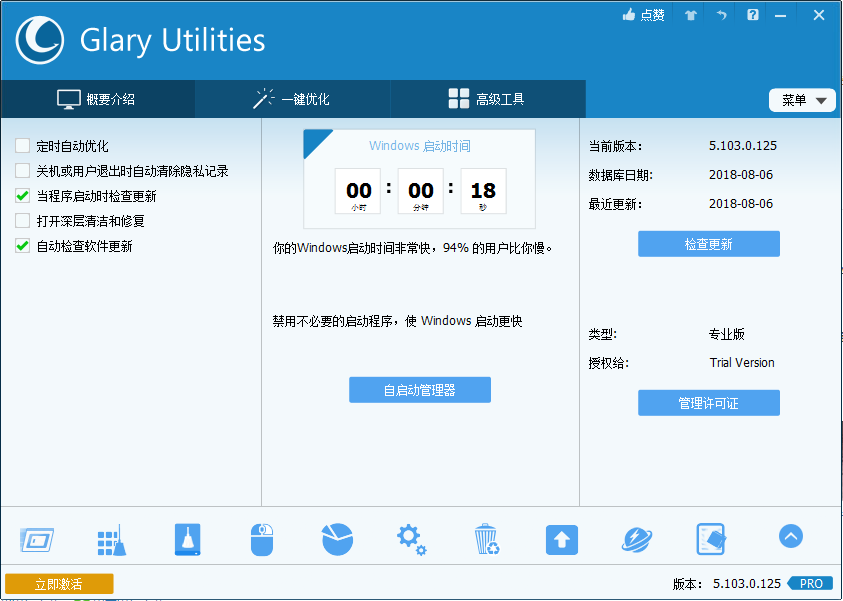Viewport: 843px width, 601px height.
Task: Open the trash bin uninstall manager icon
Action: click(487, 539)
